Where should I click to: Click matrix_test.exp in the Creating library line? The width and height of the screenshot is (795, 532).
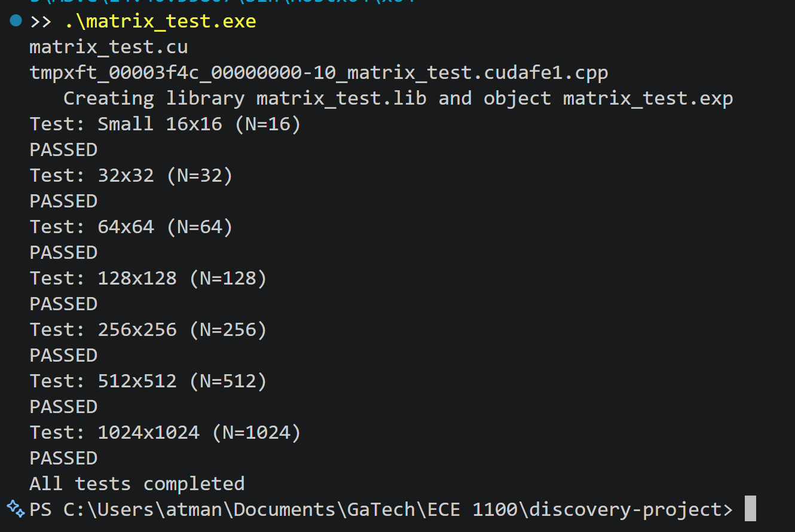pyautogui.click(x=648, y=99)
